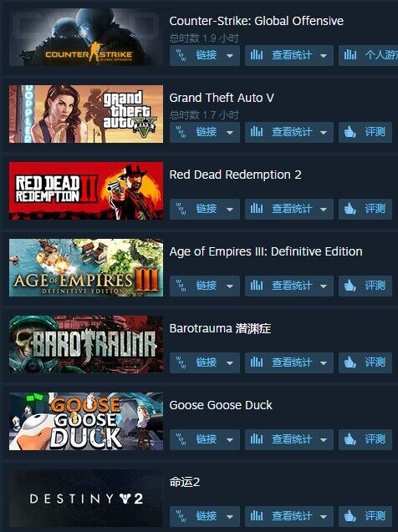The width and height of the screenshot is (398, 532).
Task: Open the 查看统计 dropdown arrow for Goose Goose Duck
Action: pos(324,440)
